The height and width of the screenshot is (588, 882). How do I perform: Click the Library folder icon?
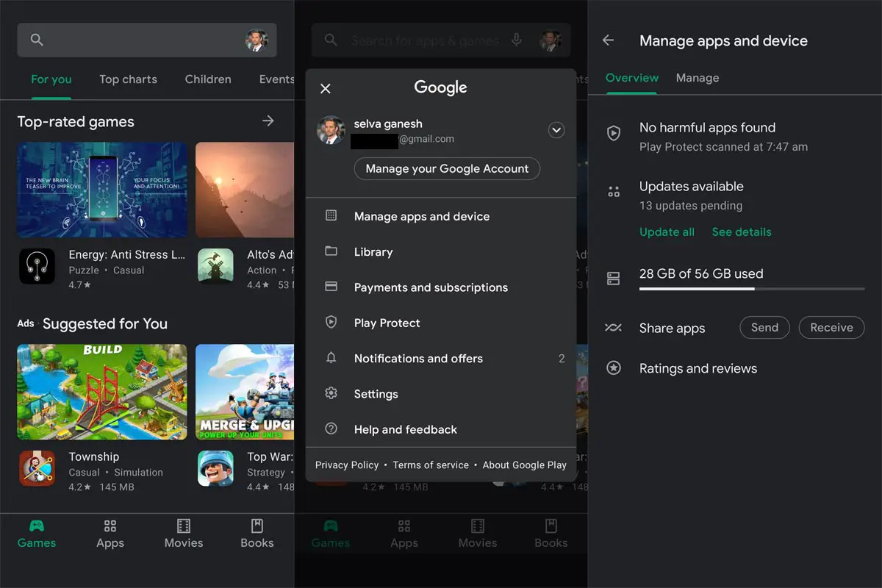tap(331, 251)
